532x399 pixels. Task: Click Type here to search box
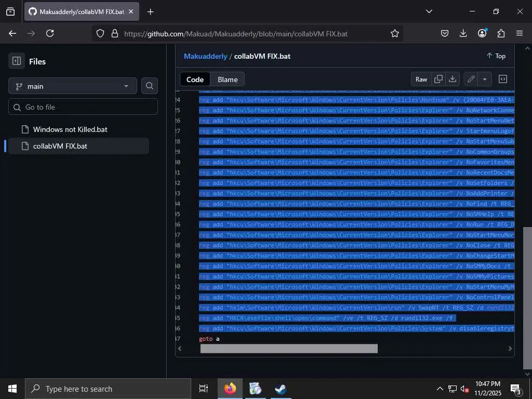[108, 389]
